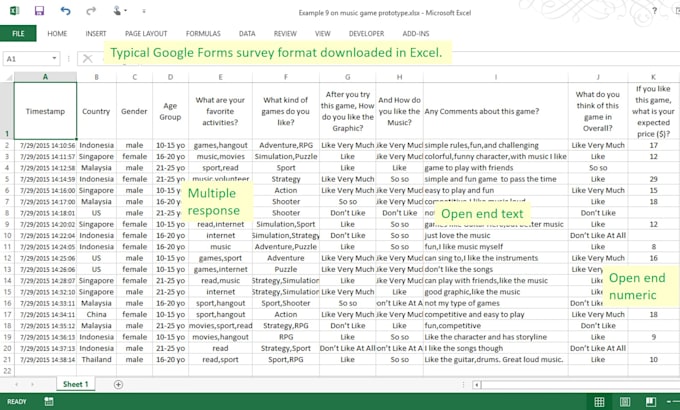Open the PAGE LAYOUT ribbon tab
This screenshot has width=680, height=410.
148,33
